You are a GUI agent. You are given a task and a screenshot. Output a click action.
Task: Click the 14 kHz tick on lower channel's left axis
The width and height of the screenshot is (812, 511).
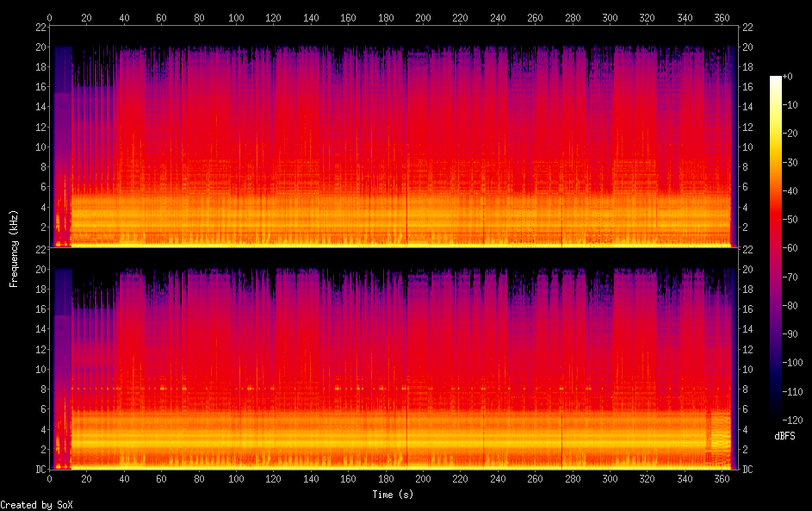(40, 329)
